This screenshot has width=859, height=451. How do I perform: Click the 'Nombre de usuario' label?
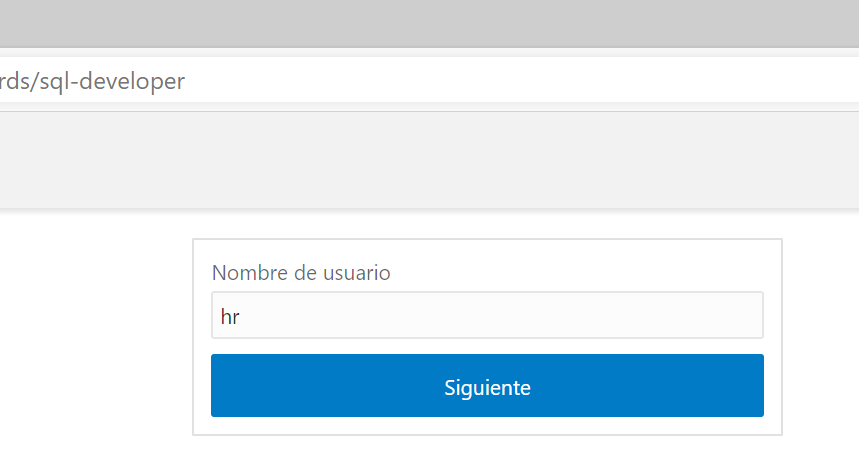tap(301, 272)
